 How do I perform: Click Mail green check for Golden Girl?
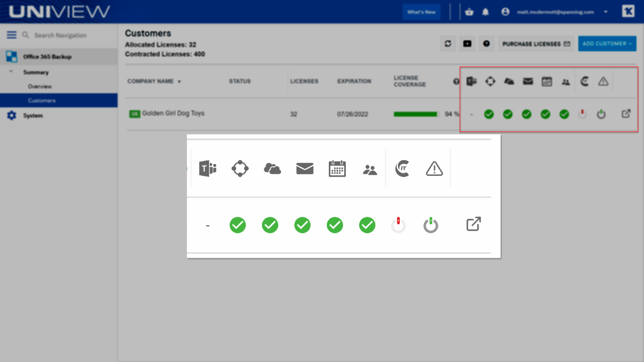[x=527, y=114]
